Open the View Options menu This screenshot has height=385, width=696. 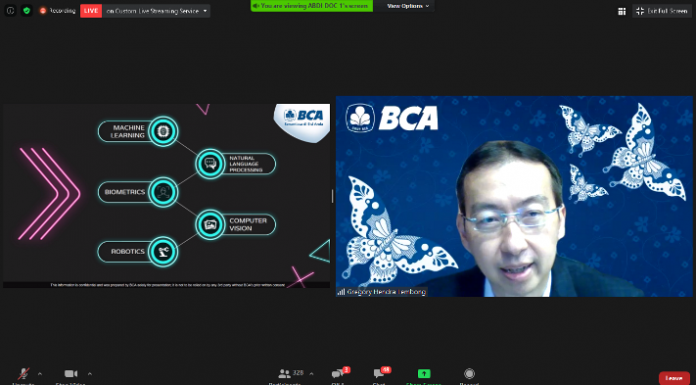coord(408,6)
